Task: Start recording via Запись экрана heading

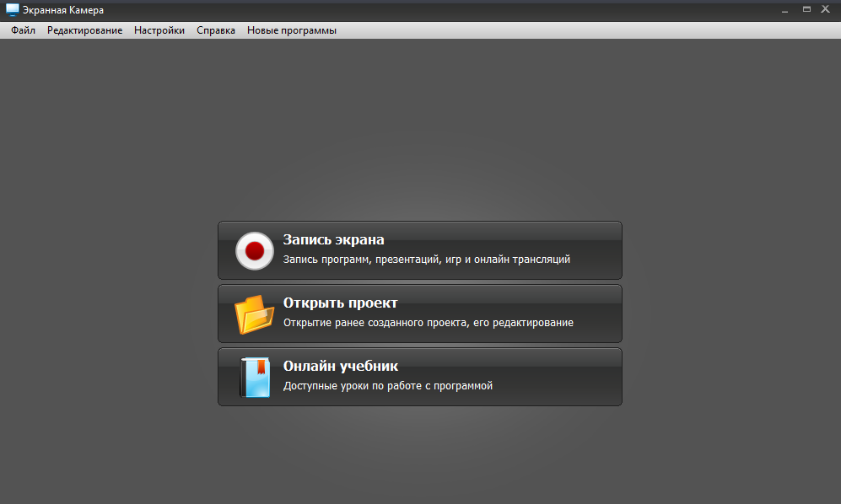Action: click(333, 239)
